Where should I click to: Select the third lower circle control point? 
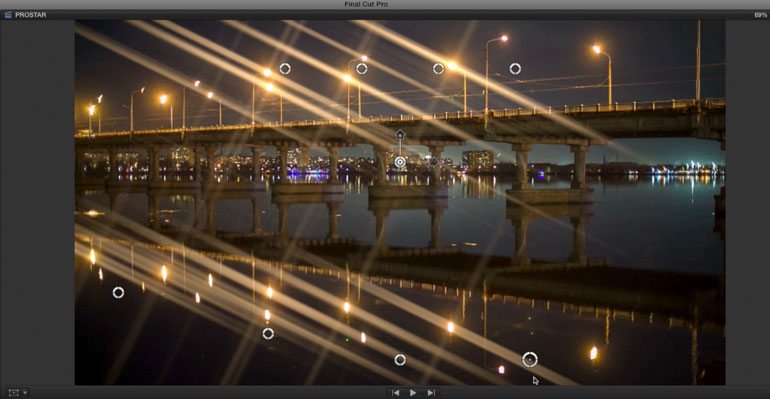pos(400,360)
